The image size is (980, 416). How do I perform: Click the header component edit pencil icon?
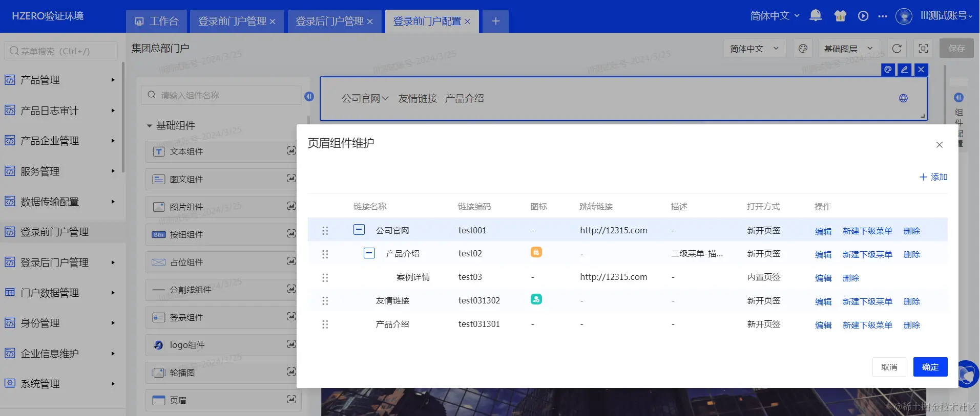(905, 70)
